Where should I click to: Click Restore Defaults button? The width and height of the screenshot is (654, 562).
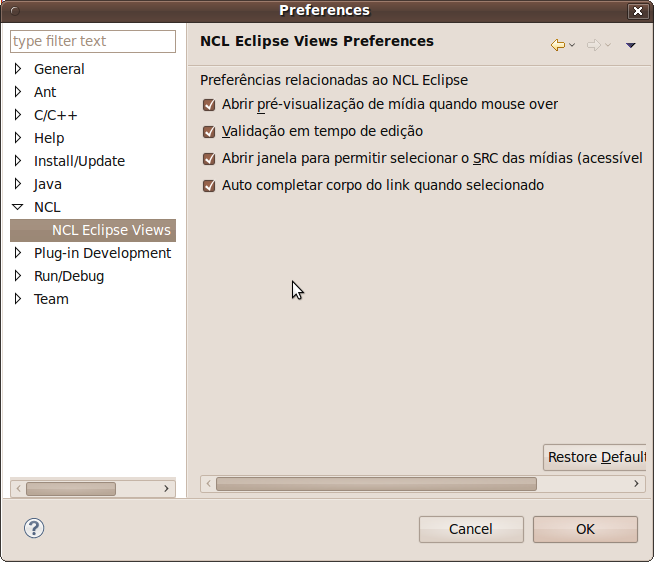595,457
